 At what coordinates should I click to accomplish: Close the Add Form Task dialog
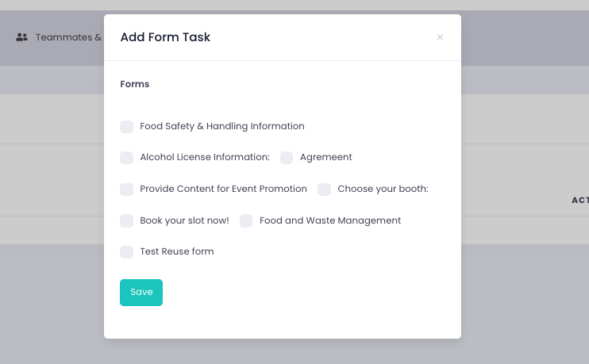pyautogui.click(x=440, y=37)
